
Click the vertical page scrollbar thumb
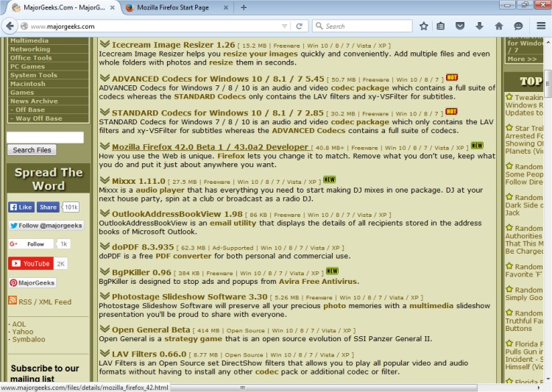548,84
